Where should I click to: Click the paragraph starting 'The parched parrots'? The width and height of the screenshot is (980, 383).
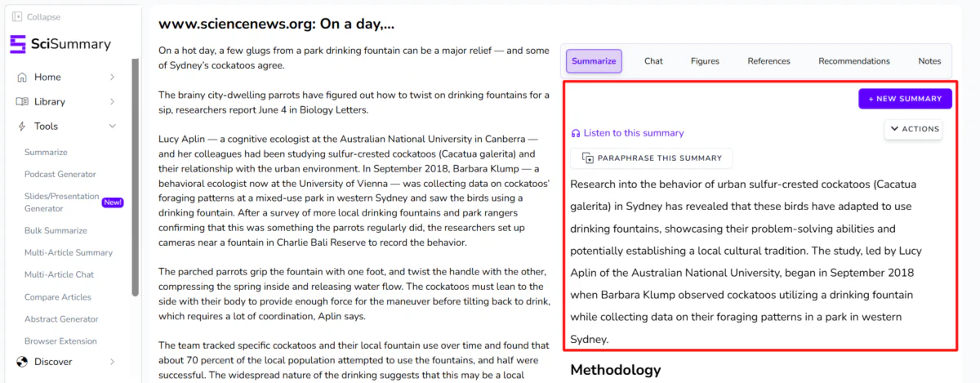point(354,294)
